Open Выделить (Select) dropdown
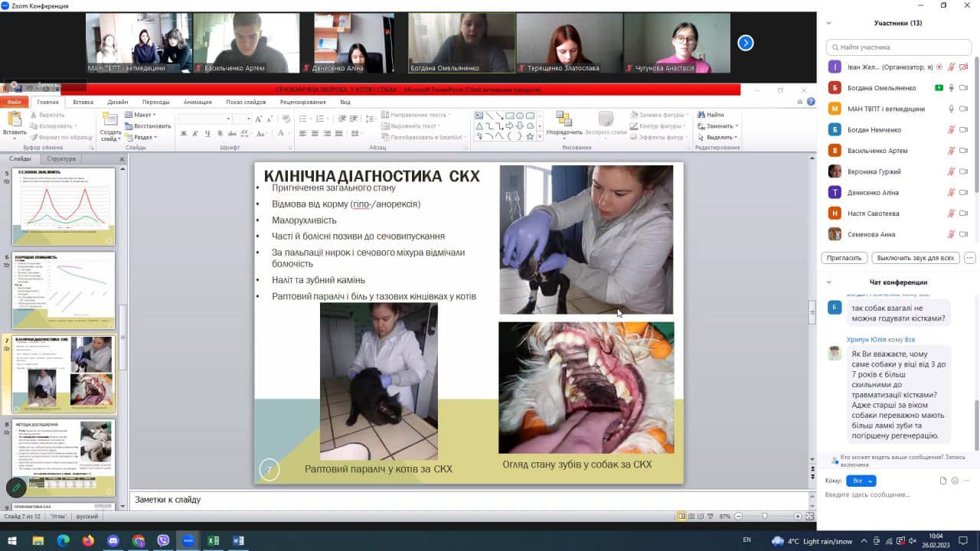980x551 pixels. click(717, 137)
